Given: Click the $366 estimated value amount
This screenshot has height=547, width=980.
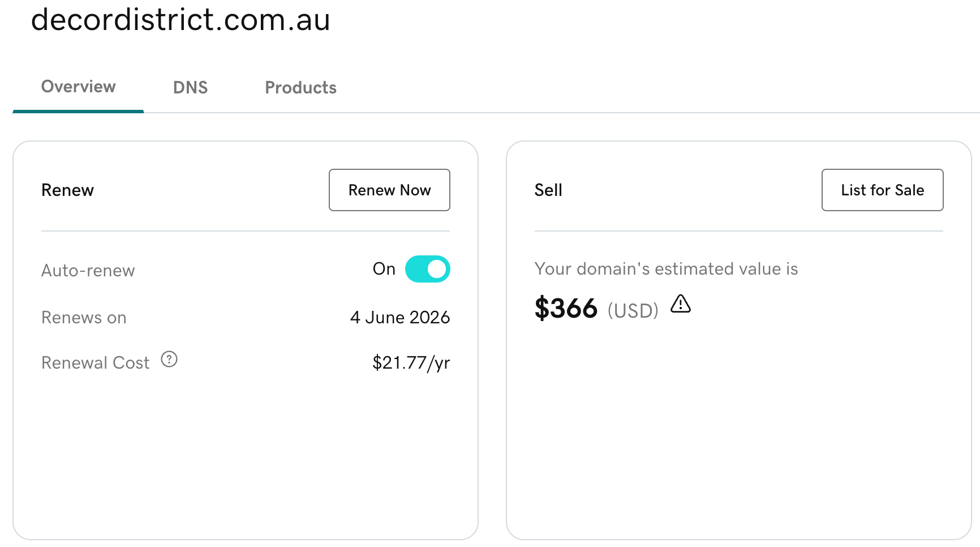Looking at the screenshot, I should [566, 309].
